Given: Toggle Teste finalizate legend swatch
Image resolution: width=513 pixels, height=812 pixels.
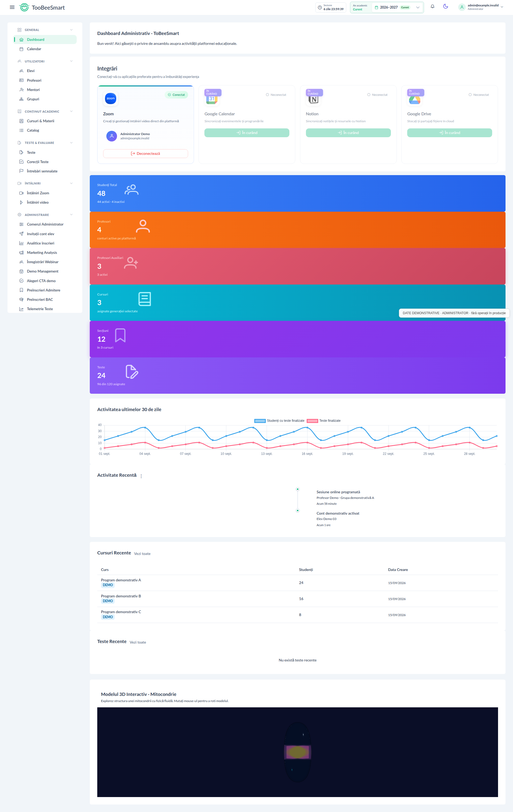Looking at the screenshot, I should point(312,421).
